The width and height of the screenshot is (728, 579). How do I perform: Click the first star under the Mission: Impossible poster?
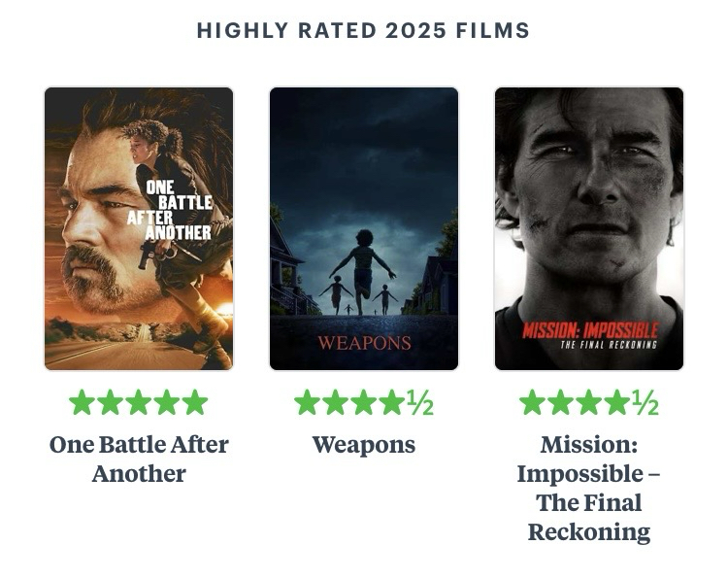[533, 402]
